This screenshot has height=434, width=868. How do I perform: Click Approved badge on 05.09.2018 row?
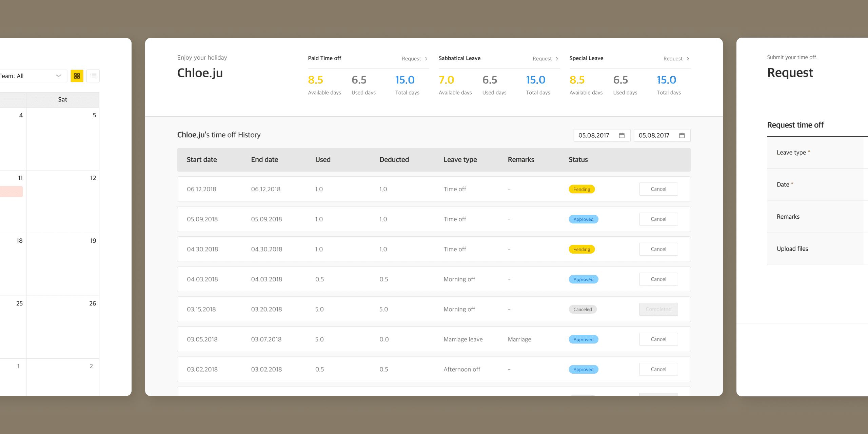(x=583, y=219)
